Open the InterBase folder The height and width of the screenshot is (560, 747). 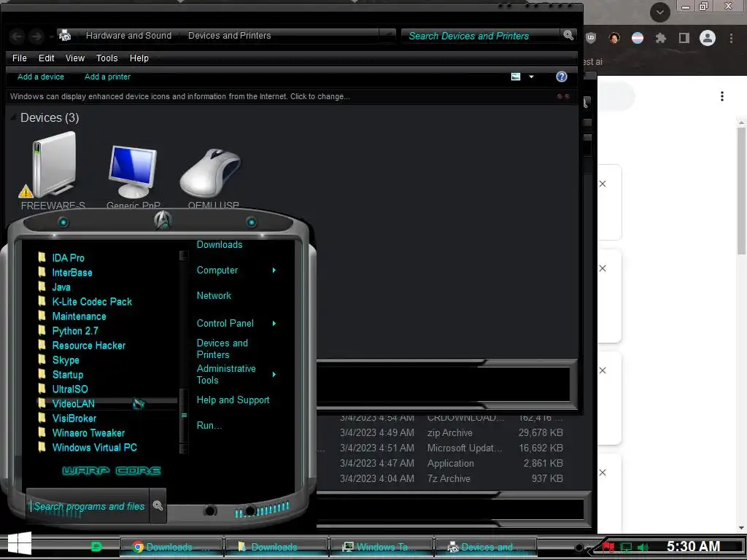pyautogui.click(x=72, y=273)
